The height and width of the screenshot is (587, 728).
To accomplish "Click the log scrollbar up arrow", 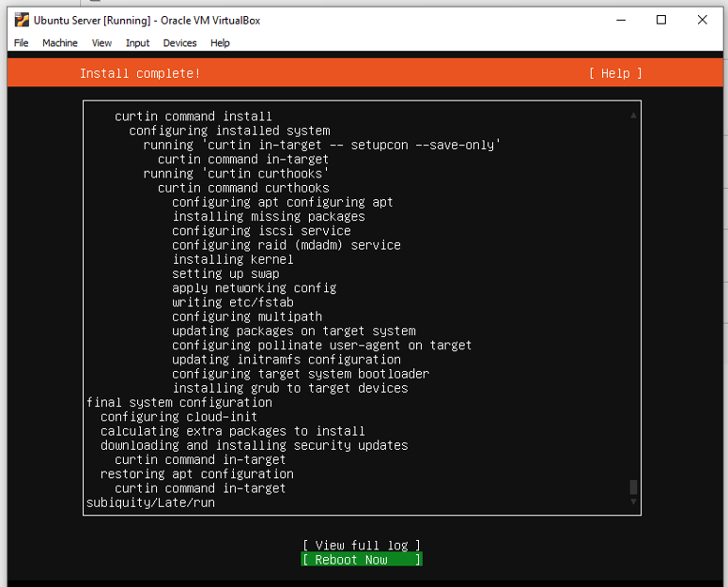I will pyautogui.click(x=633, y=115).
